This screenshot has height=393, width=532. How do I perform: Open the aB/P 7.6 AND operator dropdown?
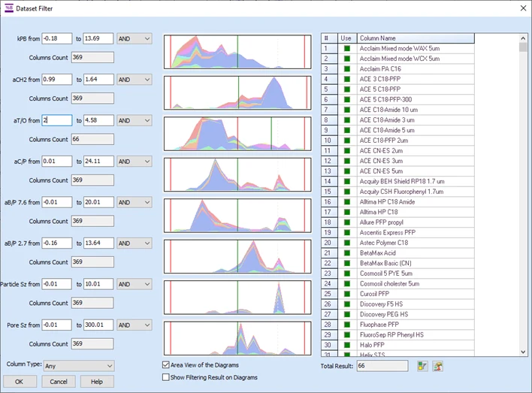point(134,202)
